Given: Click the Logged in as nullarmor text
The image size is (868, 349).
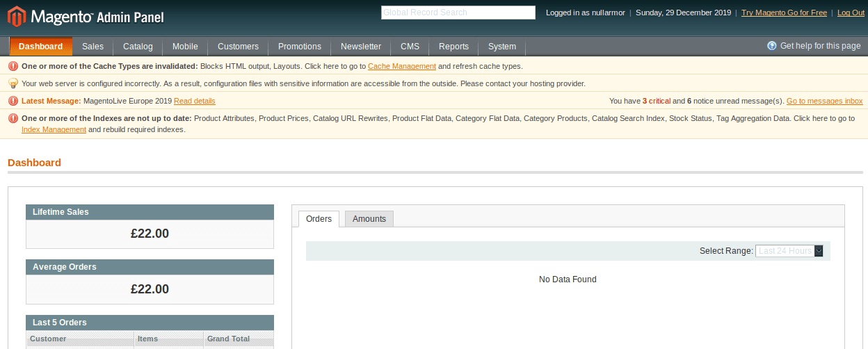Looking at the screenshot, I should point(585,13).
